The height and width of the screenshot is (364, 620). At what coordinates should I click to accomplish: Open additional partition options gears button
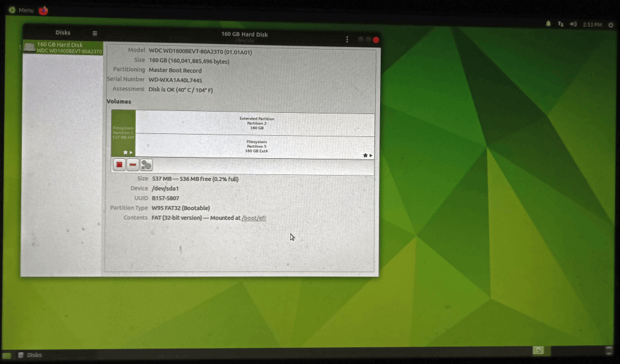(146, 165)
